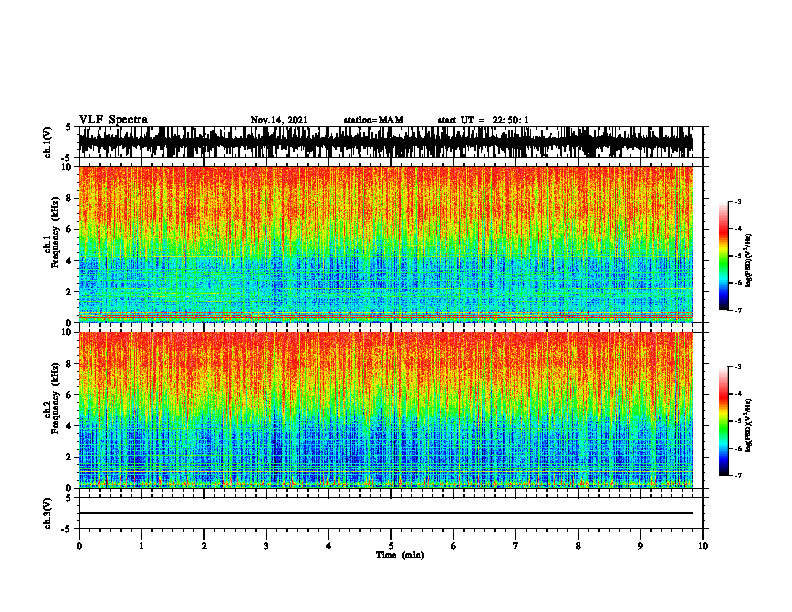This screenshot has height=612, width=792.
Task: Click the -3 label on ch.2 color bar
Action: [x=738, y=367]
